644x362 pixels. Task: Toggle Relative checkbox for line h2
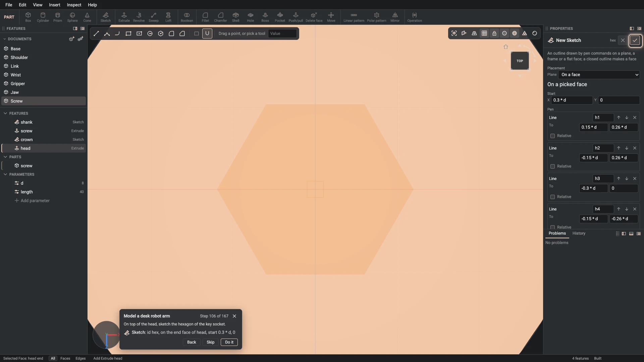(552, 166)
